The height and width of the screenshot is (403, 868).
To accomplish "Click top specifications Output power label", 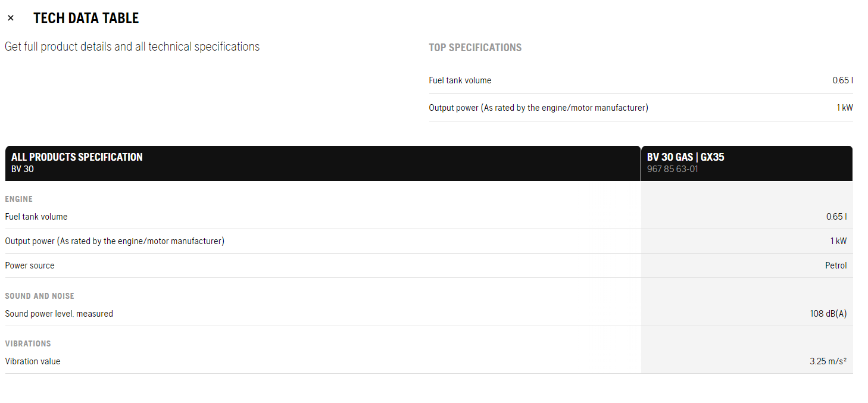I will click(x=538, y=108).
